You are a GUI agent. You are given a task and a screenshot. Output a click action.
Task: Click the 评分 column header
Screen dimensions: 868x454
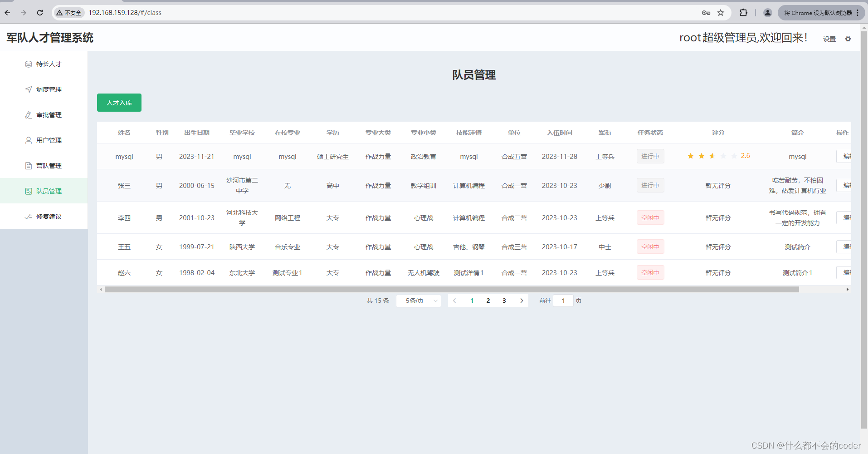pyautogui.click(x=718, y=133)
